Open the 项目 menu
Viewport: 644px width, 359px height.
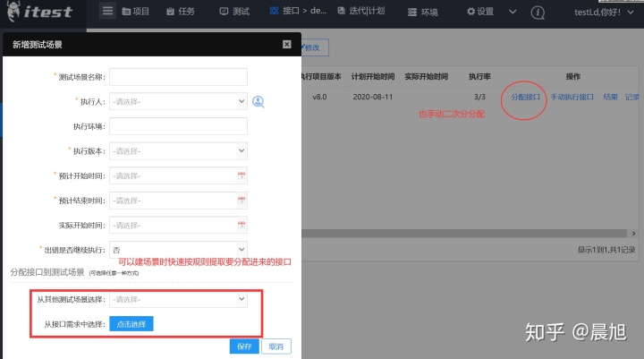point(136,12)
